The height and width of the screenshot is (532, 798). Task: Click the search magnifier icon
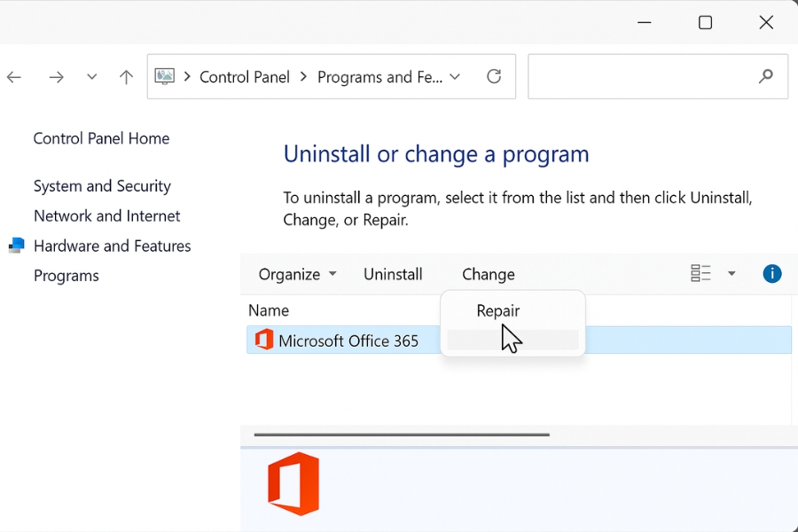tap(766, 77)
